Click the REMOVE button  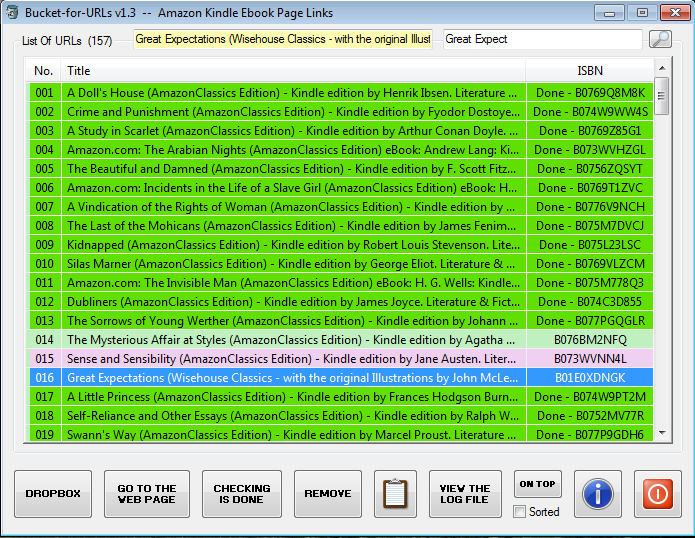(x=328, y=494)
